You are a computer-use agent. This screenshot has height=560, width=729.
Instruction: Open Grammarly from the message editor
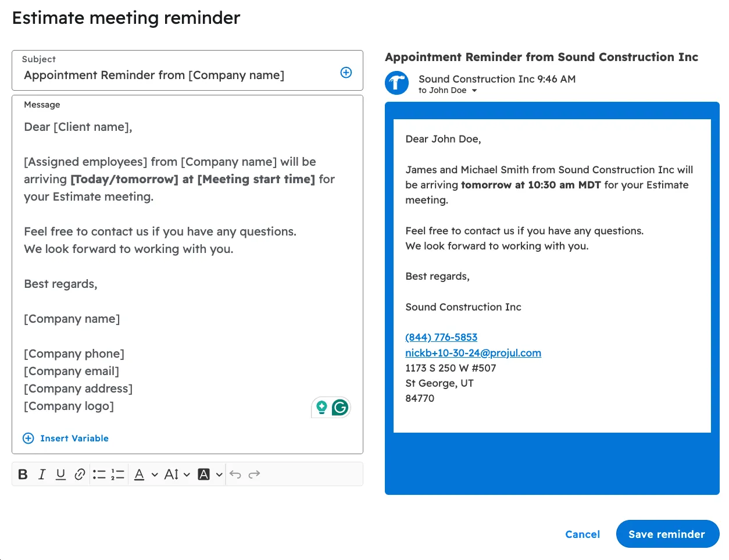[341, 407]
